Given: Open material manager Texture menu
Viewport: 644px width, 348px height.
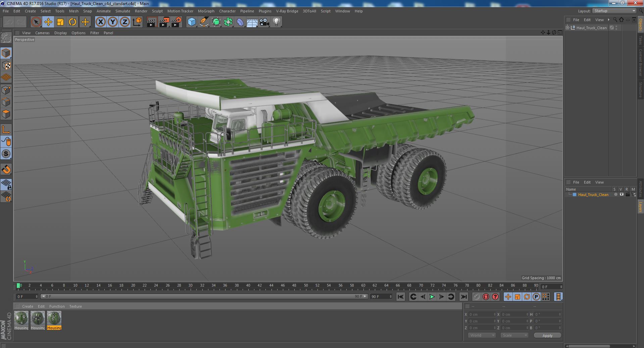Looking at the screenshot, I should click(x=76, y=306).
